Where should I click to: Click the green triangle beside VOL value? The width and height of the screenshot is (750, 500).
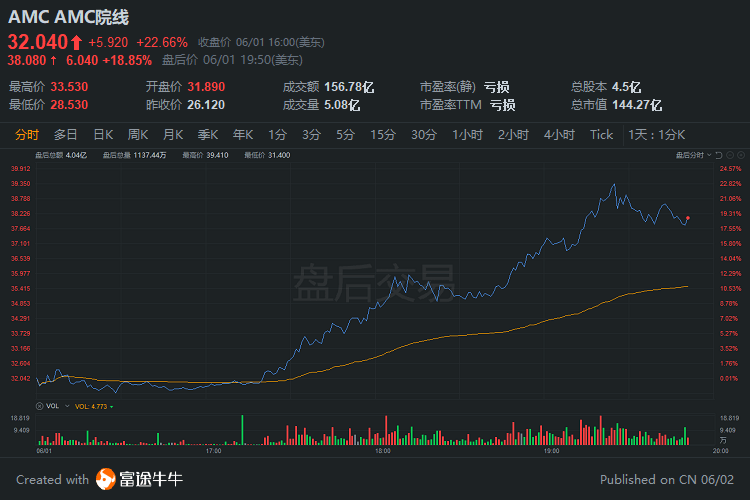coord(111,407)
